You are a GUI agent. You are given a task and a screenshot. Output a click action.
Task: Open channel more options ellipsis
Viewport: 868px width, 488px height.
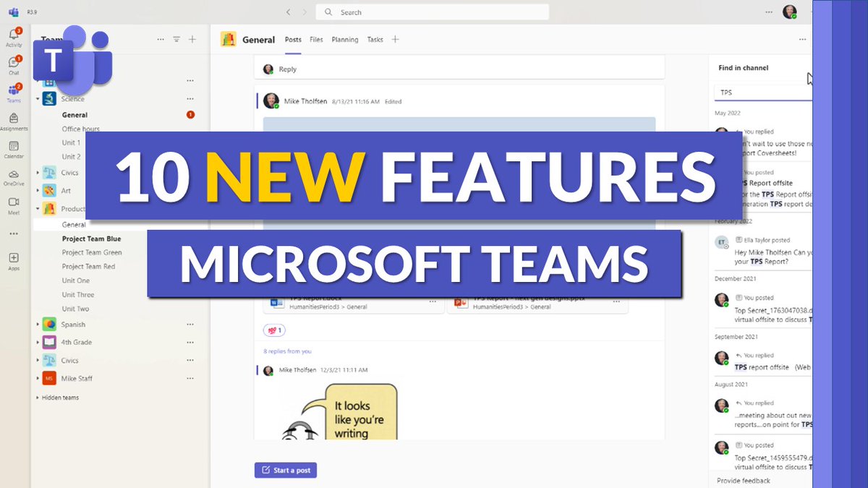(x=802, y=40)
